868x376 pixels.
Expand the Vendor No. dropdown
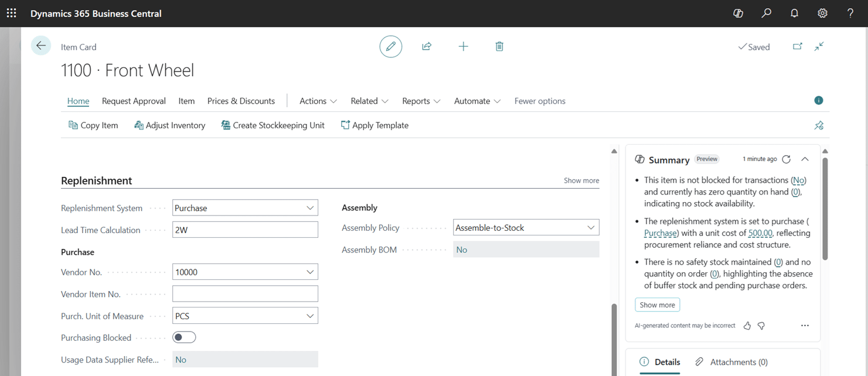pos(310,272)
